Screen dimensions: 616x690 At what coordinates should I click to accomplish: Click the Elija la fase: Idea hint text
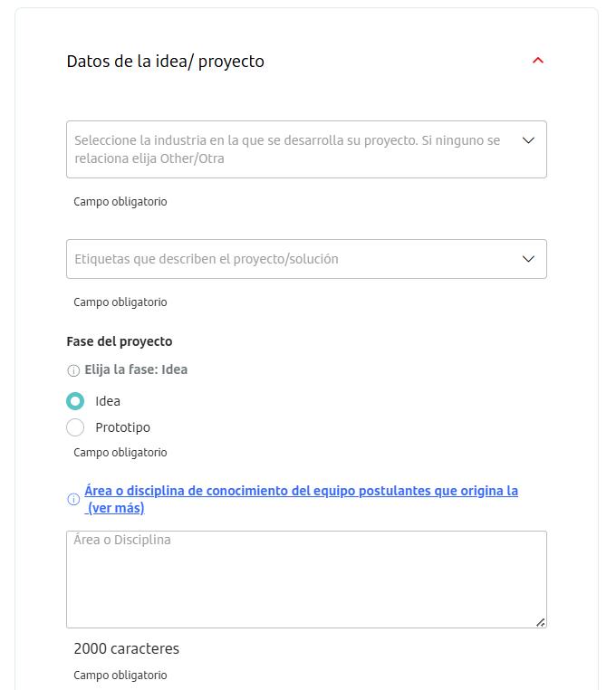(x=136, y=369)
